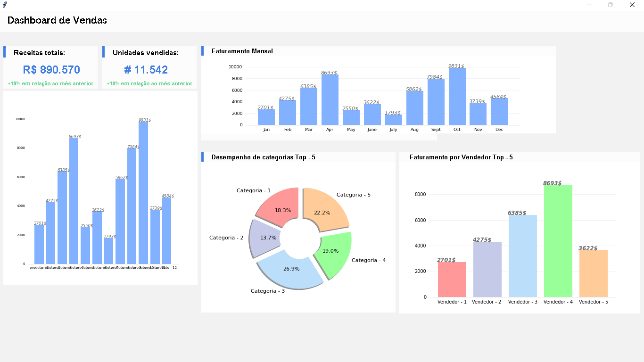Click the Dashboard de Vendas heading
The height and width of the screenshot is (362, 644).
pyautogui.click(x=57, y=20)
